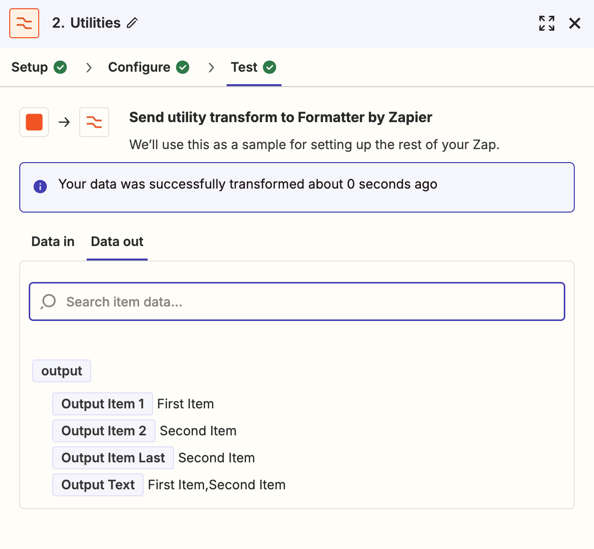Focus the Search item data field

click(x=297, y=302)
